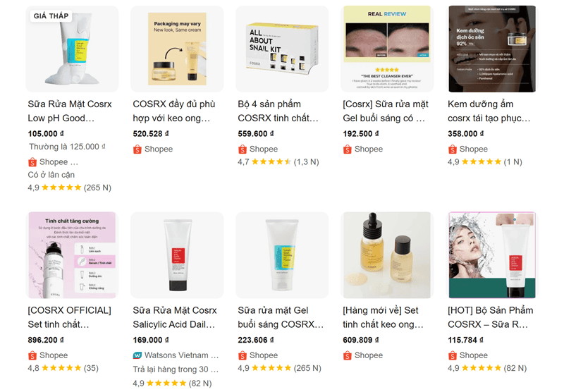The height and width of the screenshot is (392, 564).
Task: Click Shopee icon under Kem dưỡng ẩm cosrx
Action: (x=453, y=149)
